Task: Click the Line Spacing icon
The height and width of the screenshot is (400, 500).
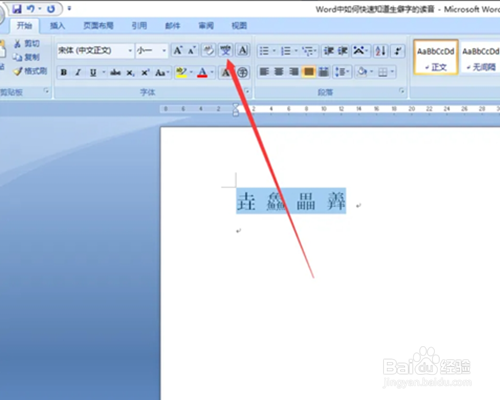Action: point(341,72)
